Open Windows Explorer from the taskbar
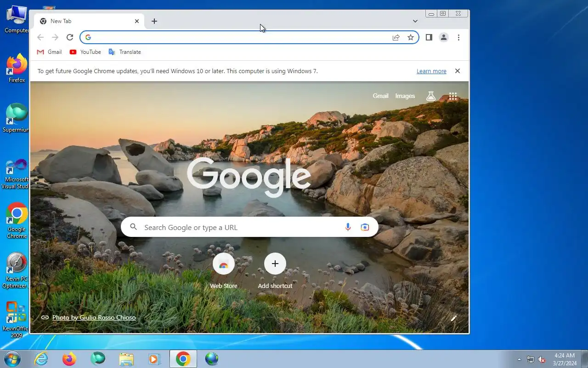The width and height of the screenshot is (588, 368). (x=126, y=359)
